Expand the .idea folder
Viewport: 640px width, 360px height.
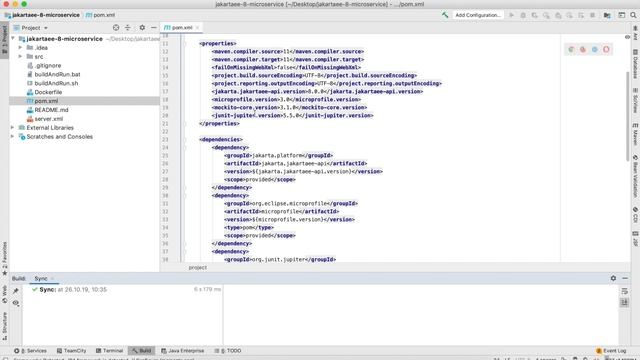pos(20,48)
